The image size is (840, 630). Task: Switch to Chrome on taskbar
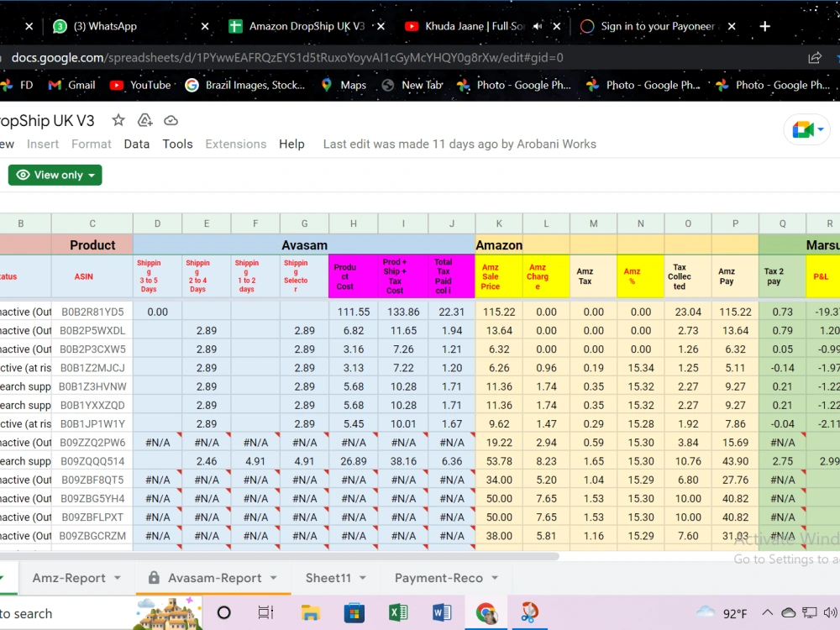(x=486, y=612)
